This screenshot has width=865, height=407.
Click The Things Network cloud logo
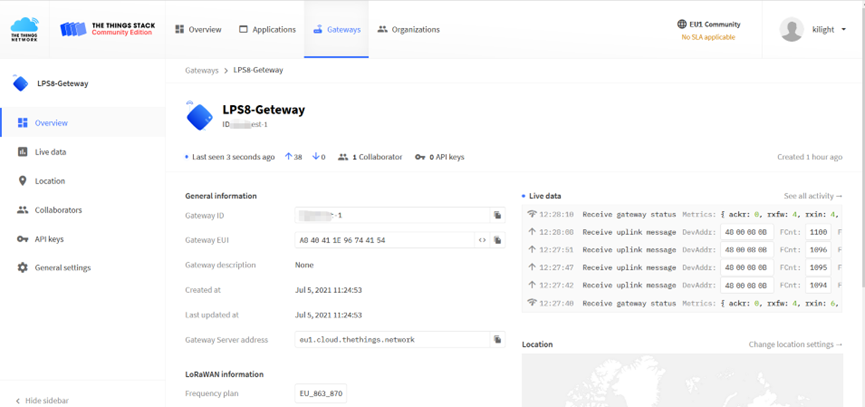click(x=25, y=29)
